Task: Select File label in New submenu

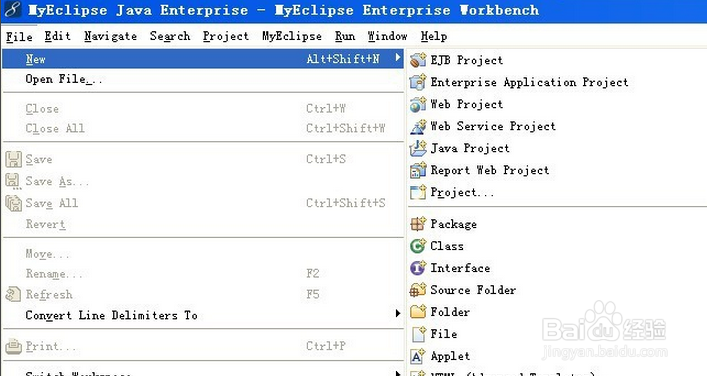Action: point(444,334)
